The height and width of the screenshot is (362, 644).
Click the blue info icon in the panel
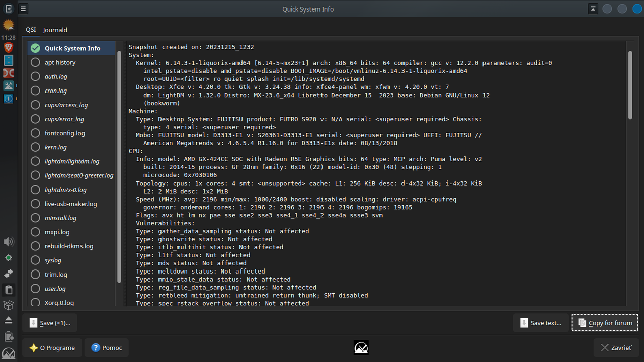point(8,99)
